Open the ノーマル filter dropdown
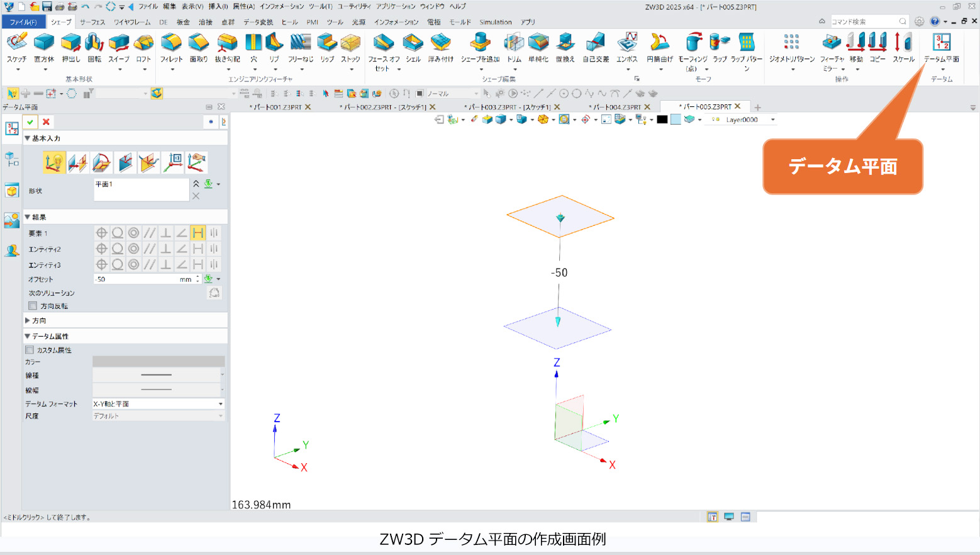 452,94
